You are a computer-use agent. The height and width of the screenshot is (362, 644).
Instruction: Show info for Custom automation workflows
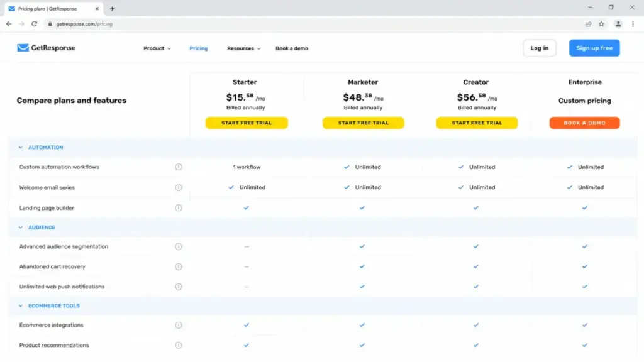pos(179,167)
